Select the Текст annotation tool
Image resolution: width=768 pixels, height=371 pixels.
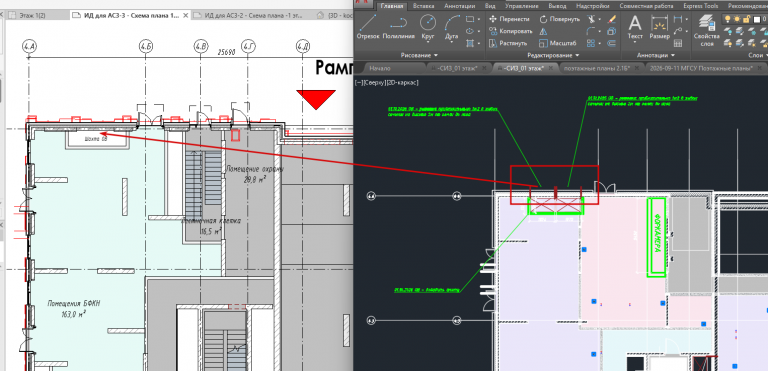click(635, 27)
